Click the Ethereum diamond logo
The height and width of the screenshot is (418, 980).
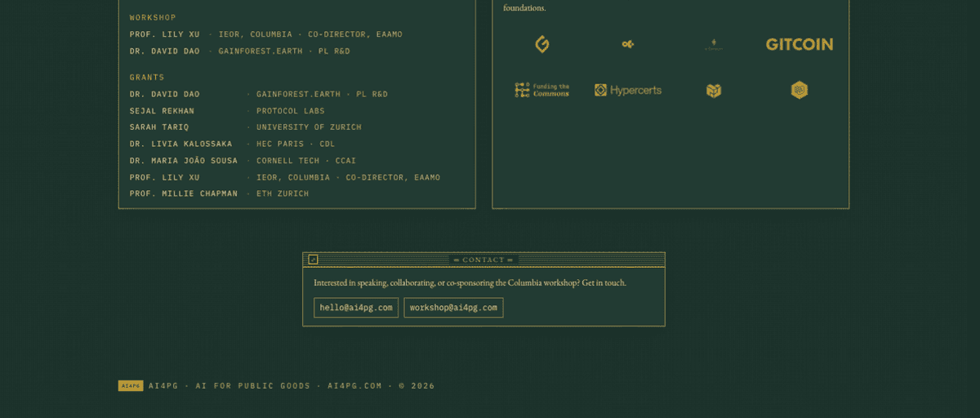pos(714,44)
